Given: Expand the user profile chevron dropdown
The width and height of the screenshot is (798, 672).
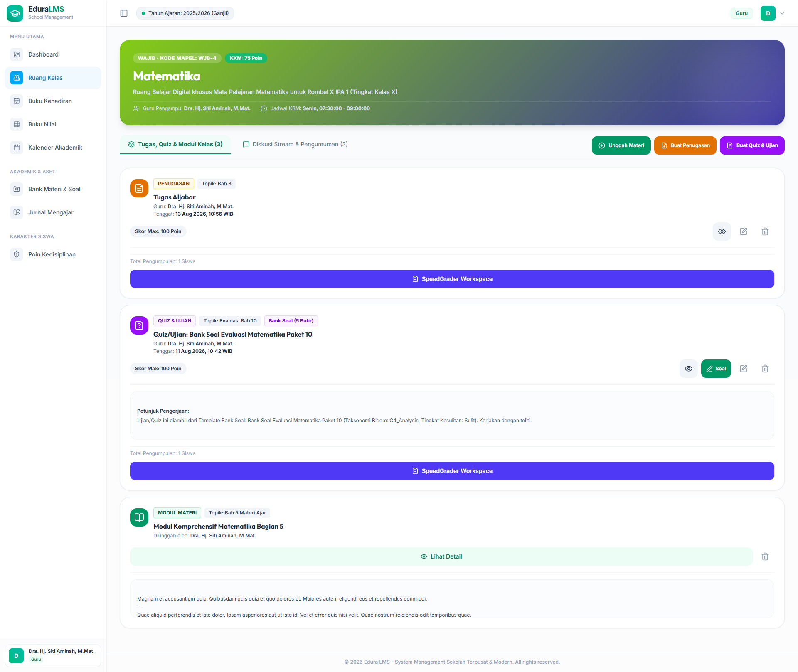Looking at the screenshot, I should coord(782,13).
